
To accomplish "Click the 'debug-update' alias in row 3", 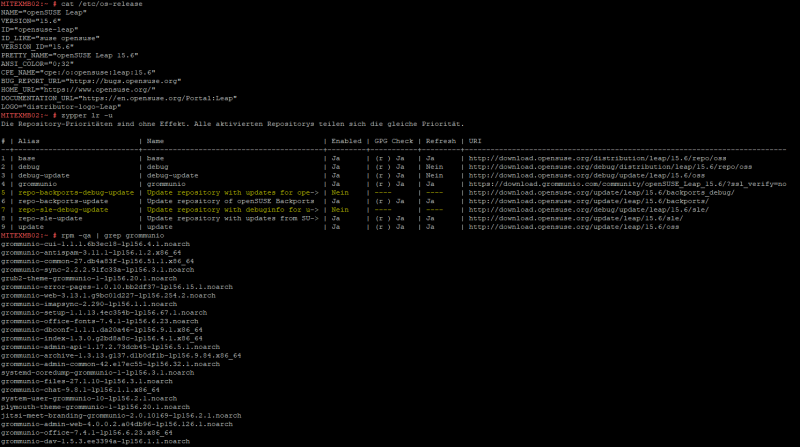I will [x=40, y=176].
